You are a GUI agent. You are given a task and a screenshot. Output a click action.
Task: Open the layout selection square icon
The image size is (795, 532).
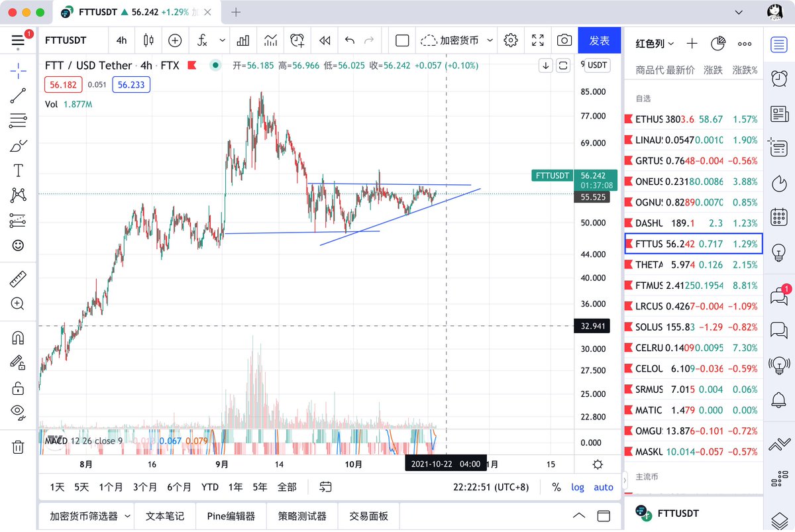[x=402, y=40]
